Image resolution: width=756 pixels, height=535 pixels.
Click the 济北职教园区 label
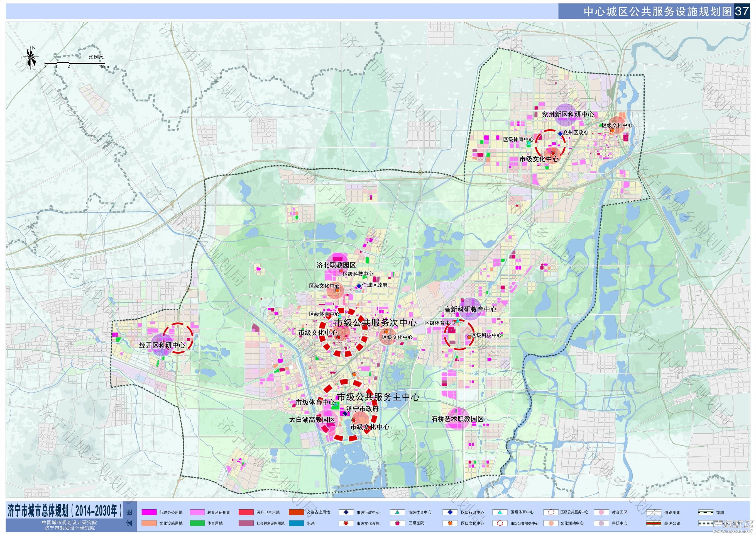point(336,265)
